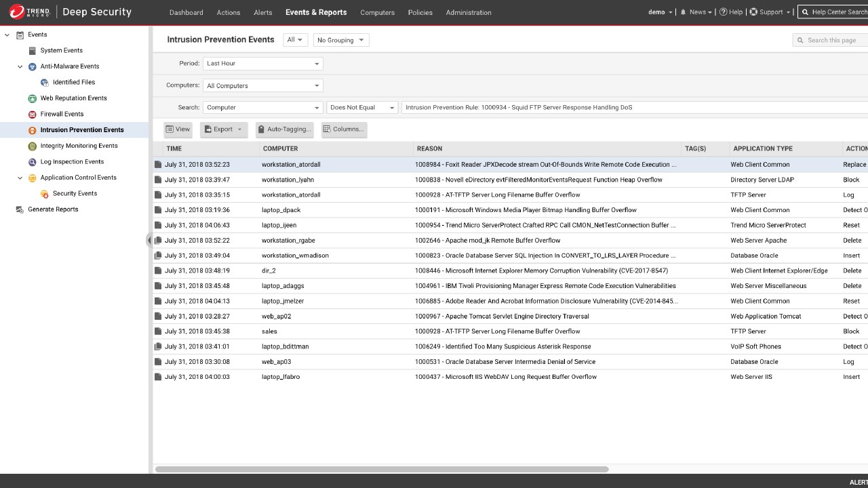Select the Generate Reports tree item
The image size is (868, 488).
[x=53, y=209]
